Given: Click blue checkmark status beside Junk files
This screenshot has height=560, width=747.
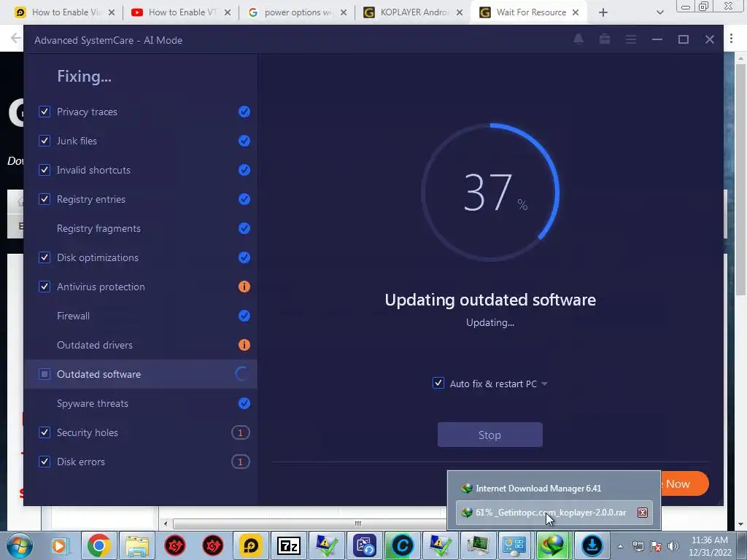Looking at the screenshot, I should (244, 141).
